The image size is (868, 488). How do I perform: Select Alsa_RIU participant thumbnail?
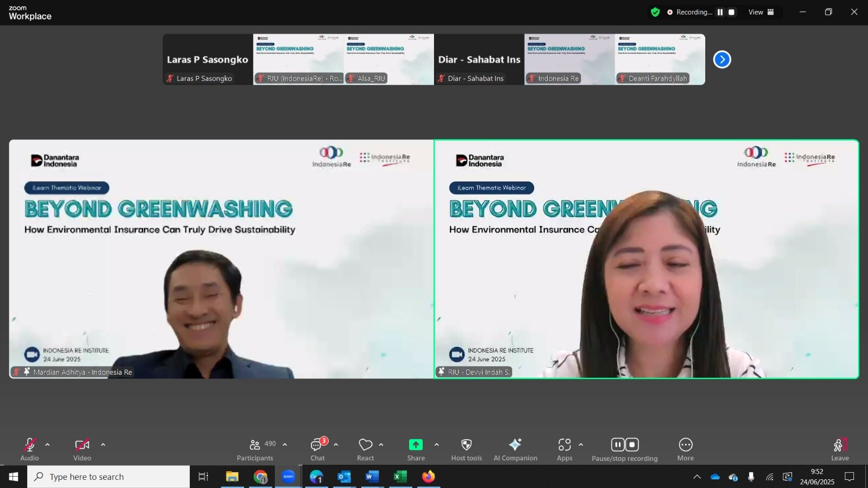389,60
